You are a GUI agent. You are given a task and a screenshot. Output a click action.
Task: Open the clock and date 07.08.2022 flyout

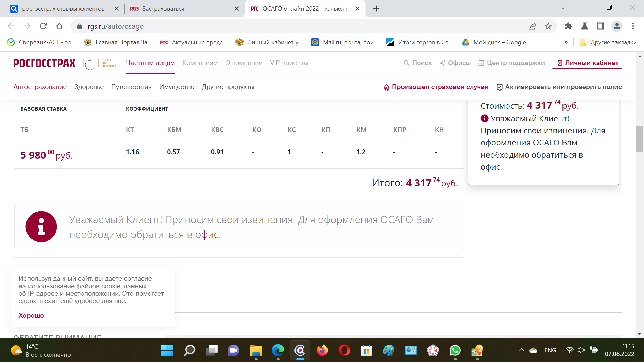[620, 350]
